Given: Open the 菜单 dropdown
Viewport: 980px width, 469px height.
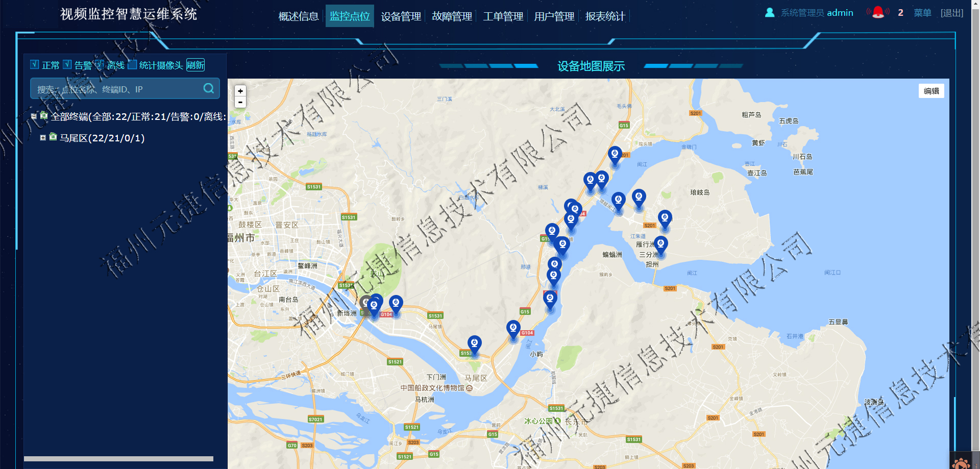Looking at the screenshot, I should click(x=922, y=13).
